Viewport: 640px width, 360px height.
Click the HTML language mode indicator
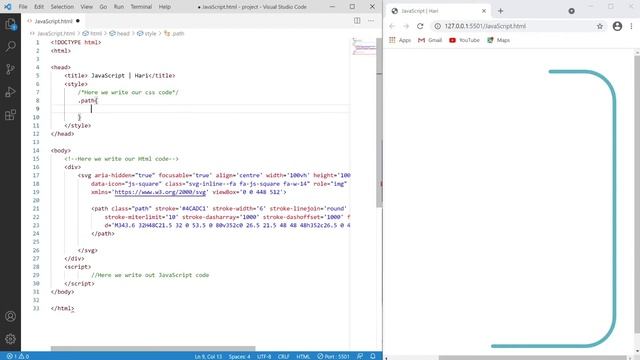[303, 356]
